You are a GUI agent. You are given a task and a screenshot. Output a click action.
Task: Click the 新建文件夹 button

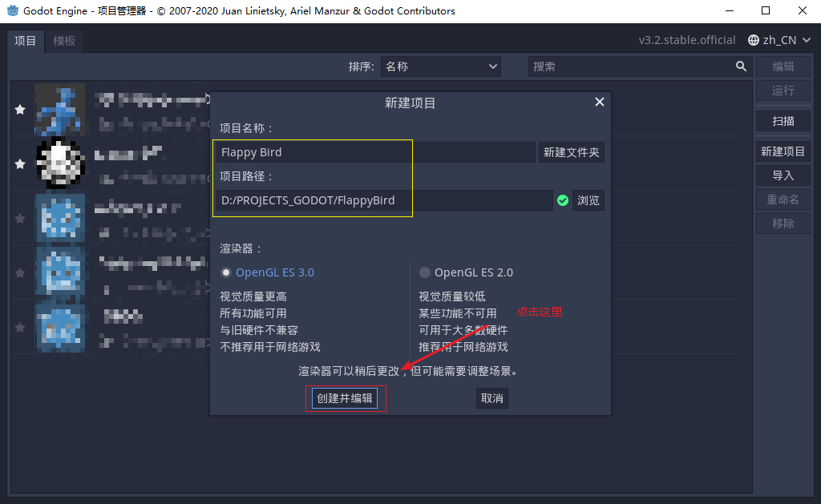571,152
